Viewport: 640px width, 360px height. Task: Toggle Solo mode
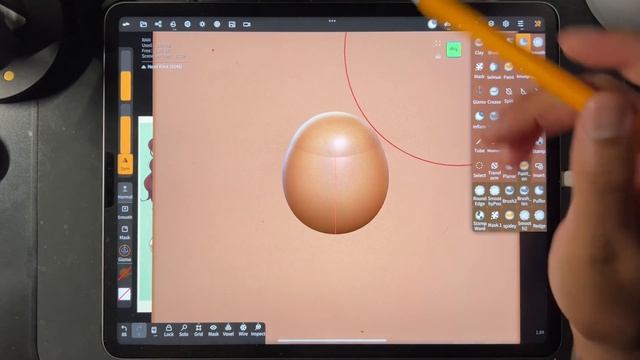pyautogui.click(x=184, y=330)
